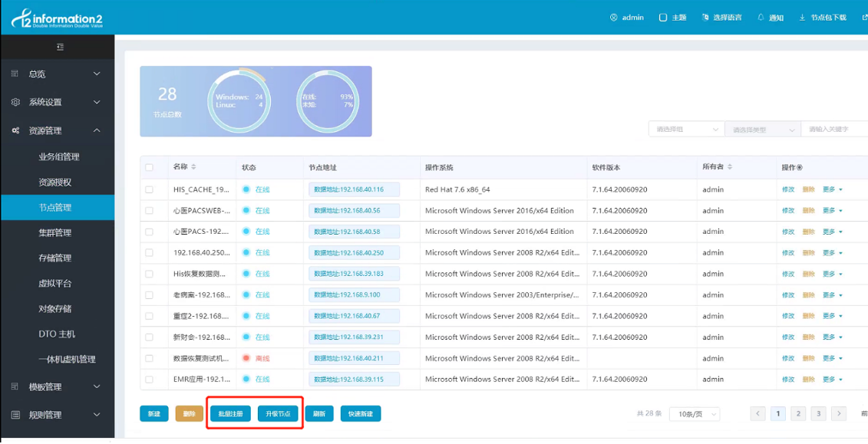
Task: Click the orange 删除 button
Action: [x=190, y=413]
